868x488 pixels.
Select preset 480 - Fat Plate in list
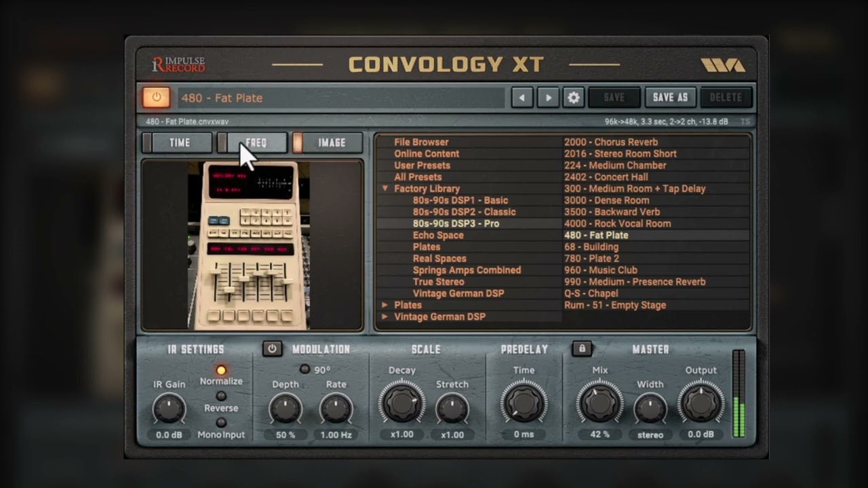(596, 235)
